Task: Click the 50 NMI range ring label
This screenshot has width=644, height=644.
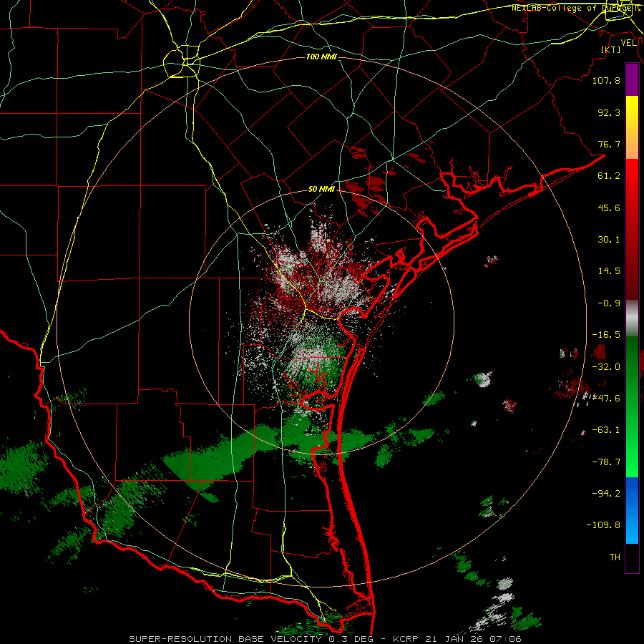Action: point(321,190)
